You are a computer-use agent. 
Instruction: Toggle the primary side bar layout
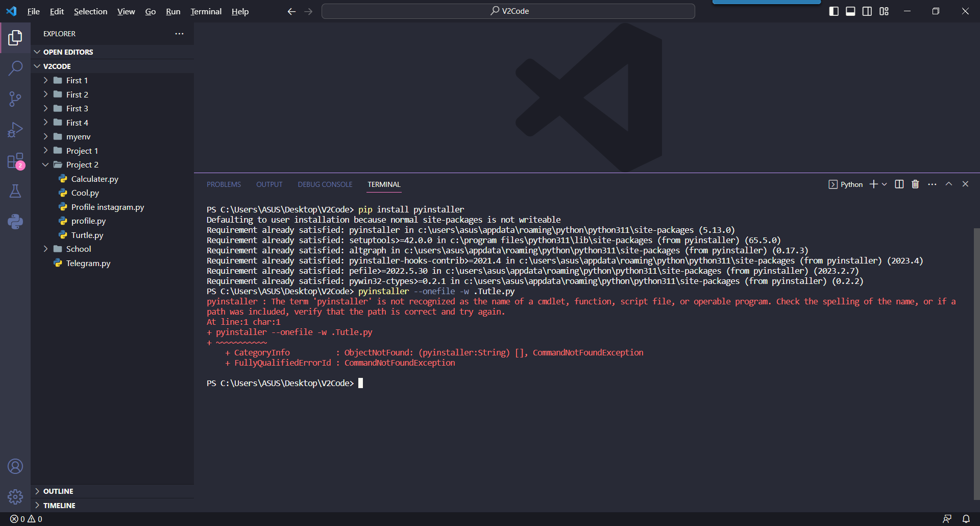pyautogui.click(x=834, y=11)
